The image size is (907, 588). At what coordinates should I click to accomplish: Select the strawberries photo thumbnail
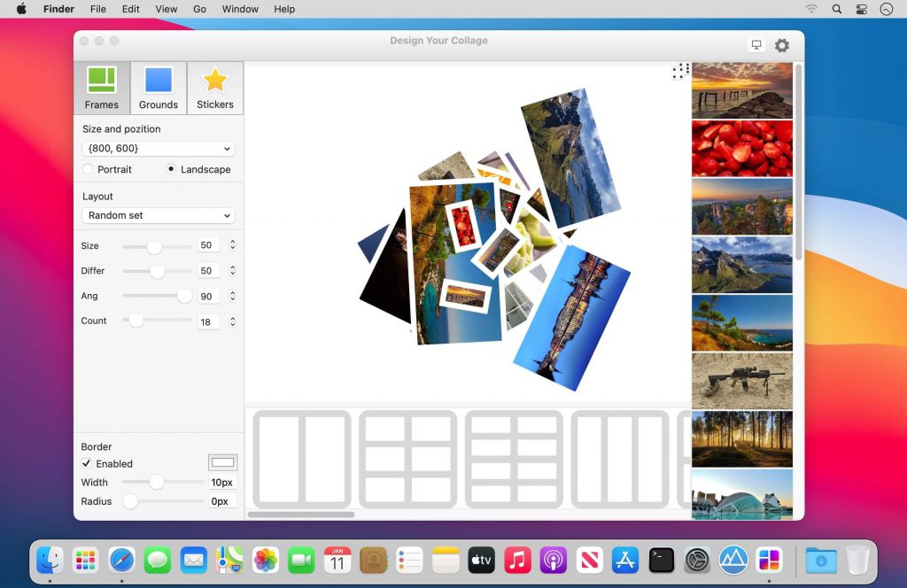(x=741, y=148)
